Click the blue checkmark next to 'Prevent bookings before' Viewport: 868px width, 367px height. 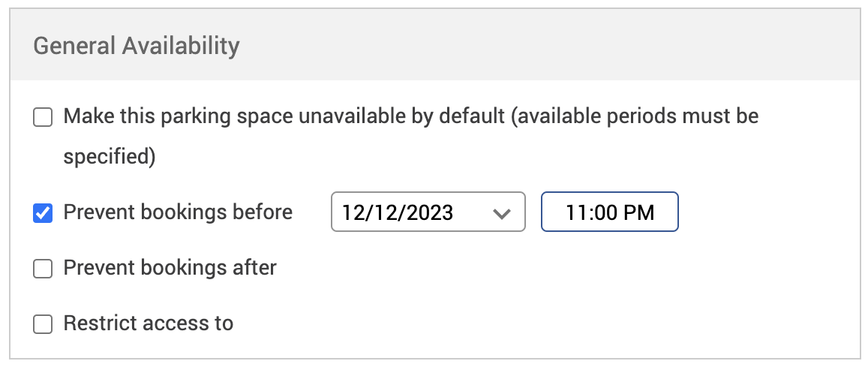point(43,213)
